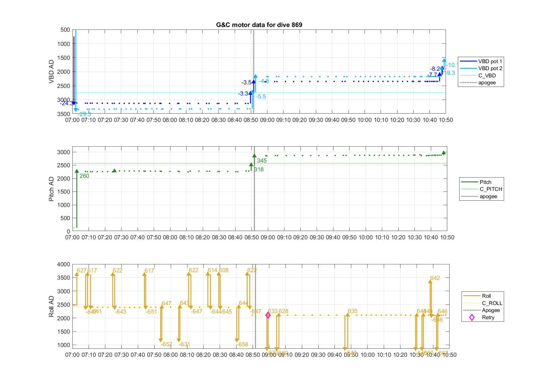Select the C_VBD legend entry
The image size is (557, 392).
point(481,76)
